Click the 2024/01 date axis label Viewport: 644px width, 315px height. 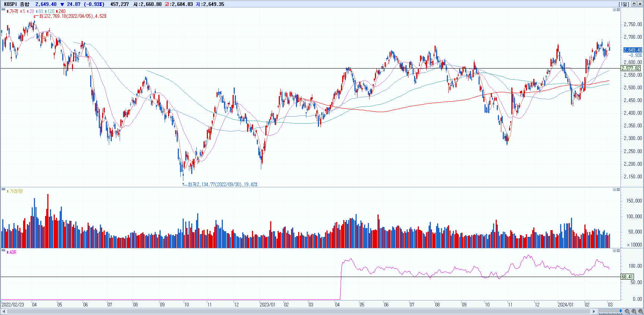(x=565, y=305)
